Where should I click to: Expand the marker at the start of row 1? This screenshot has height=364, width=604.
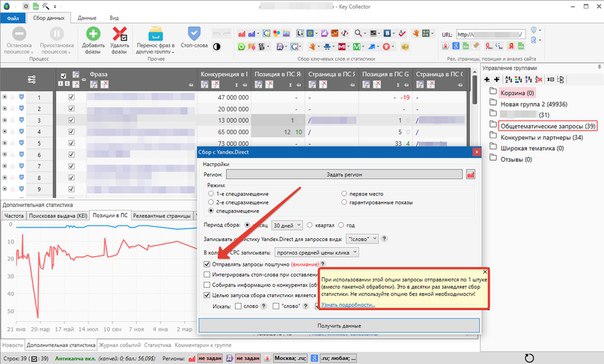5,97
